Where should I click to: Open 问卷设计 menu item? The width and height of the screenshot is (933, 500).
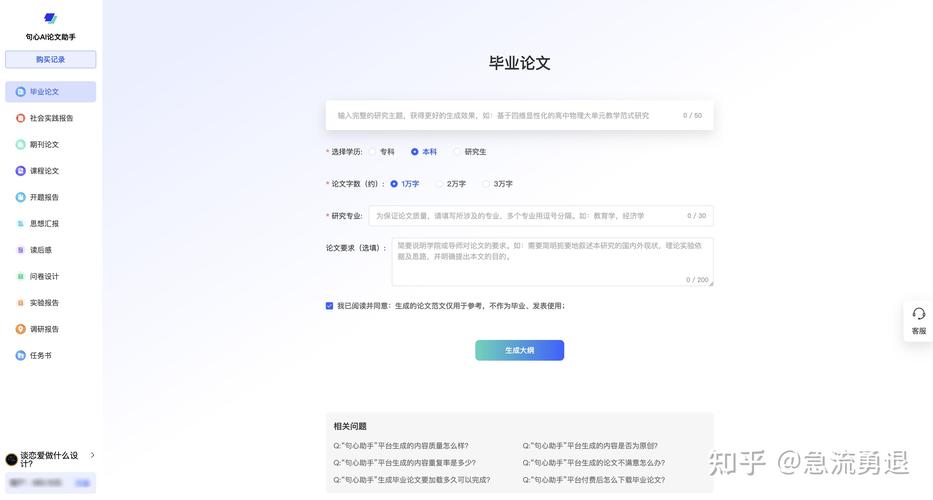tap(51, 276)
